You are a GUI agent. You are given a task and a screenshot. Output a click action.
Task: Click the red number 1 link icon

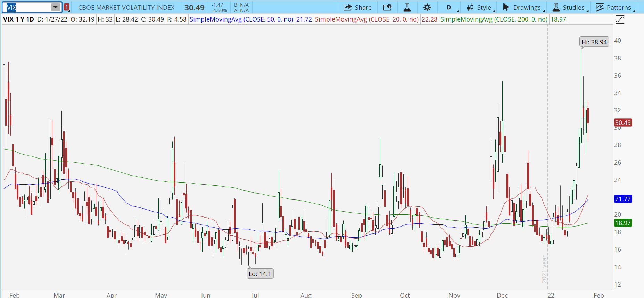(x=67, y=7)
